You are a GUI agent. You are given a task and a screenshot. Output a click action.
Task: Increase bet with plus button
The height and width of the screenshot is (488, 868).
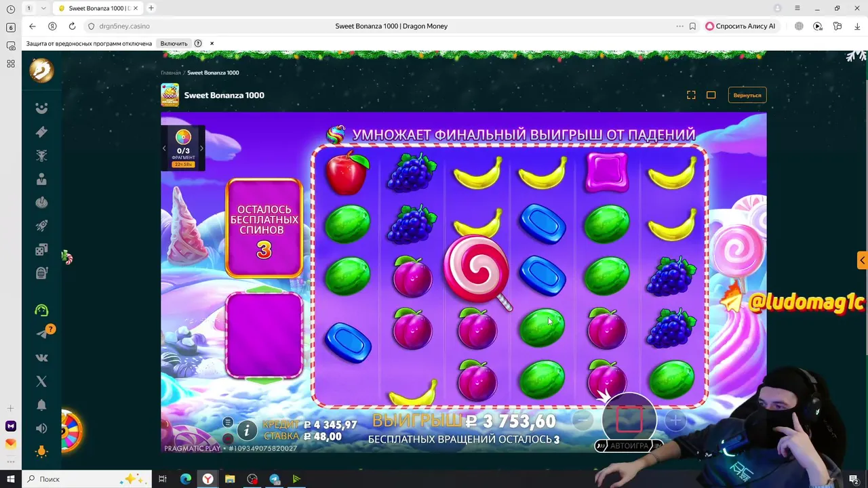(675, 420)
